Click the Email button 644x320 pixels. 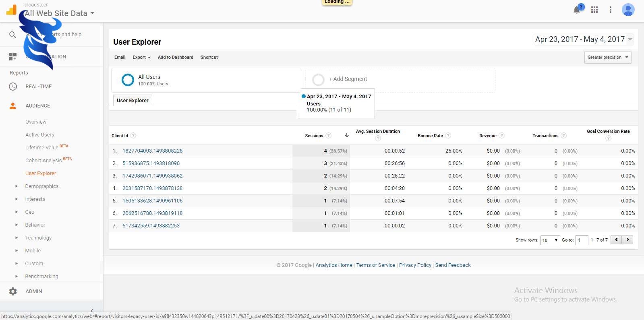pyautogui.click(x=120, y=58)
